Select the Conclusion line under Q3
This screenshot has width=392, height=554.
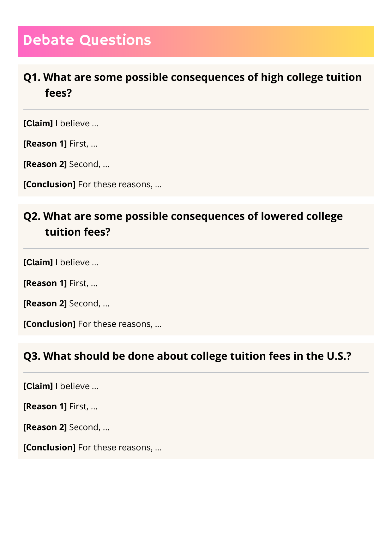click(x=92, y=448)
